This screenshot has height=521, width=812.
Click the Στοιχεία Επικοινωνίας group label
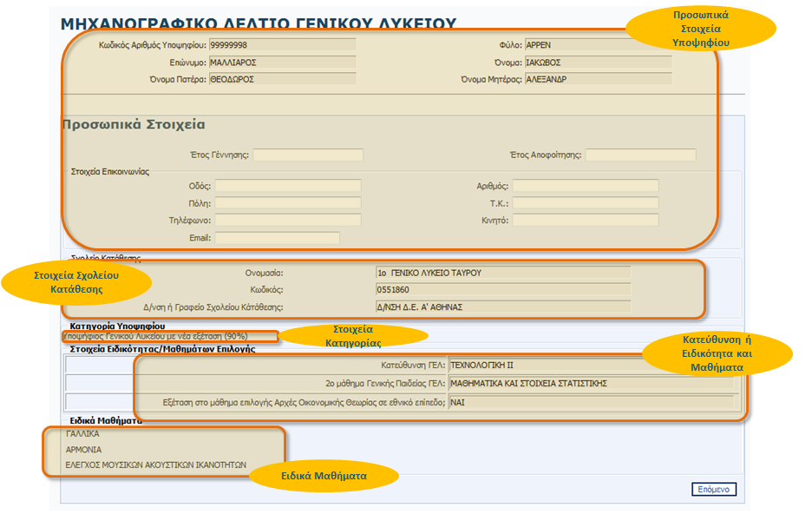(110, 172)
